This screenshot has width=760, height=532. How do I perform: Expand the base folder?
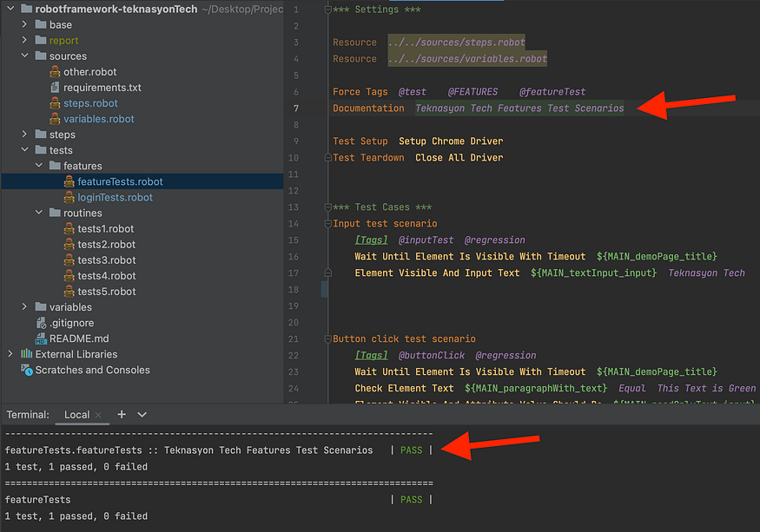pyautogui.click(x=24, y=23)
